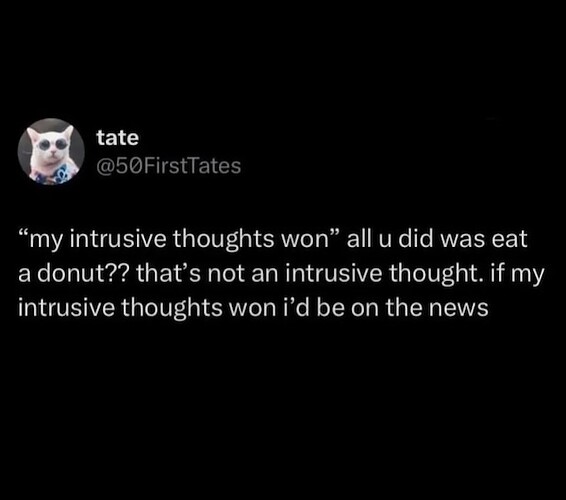
Task: Click the opening quotation mark of tweet
Action: (23, 234)
